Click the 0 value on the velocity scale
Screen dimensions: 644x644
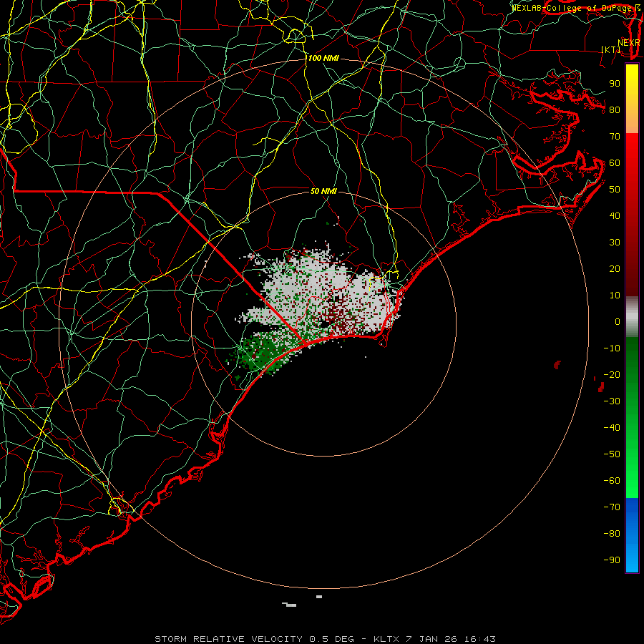coord(618,322)
